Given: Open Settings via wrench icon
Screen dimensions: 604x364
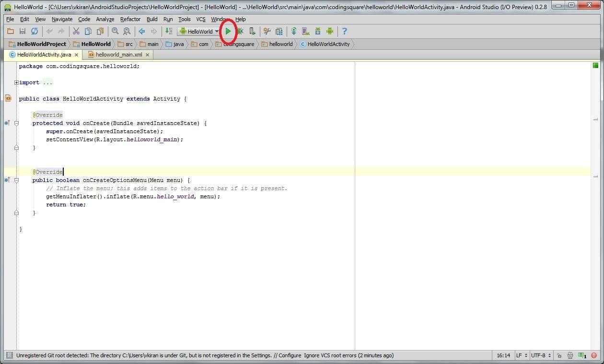Looking at the screenshot, I should click(267, 31).
